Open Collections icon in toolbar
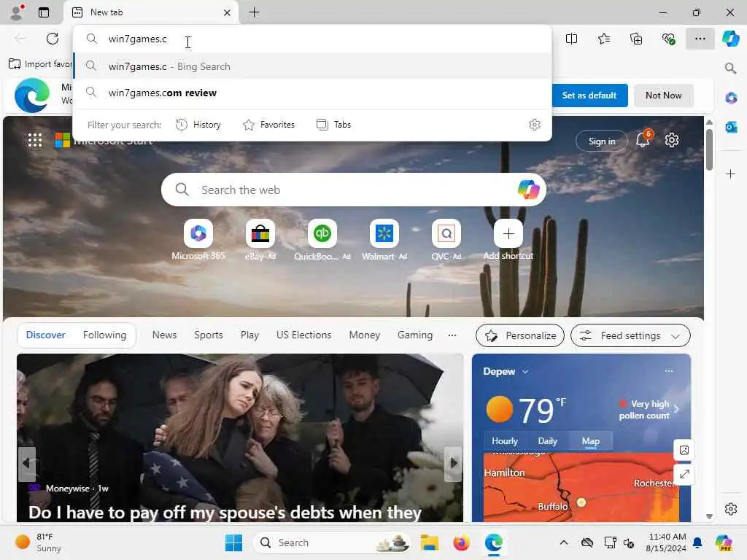The width and height of the screenshot is (747, 560). pos(636,39)
